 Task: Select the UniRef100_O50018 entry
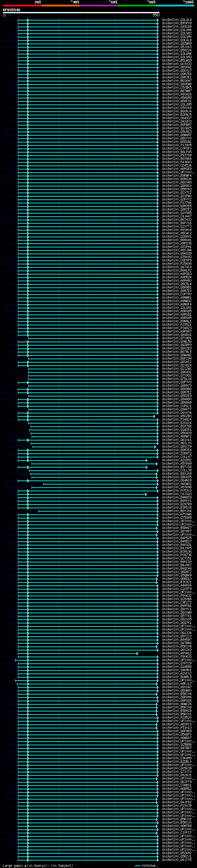tap(177, 108)
